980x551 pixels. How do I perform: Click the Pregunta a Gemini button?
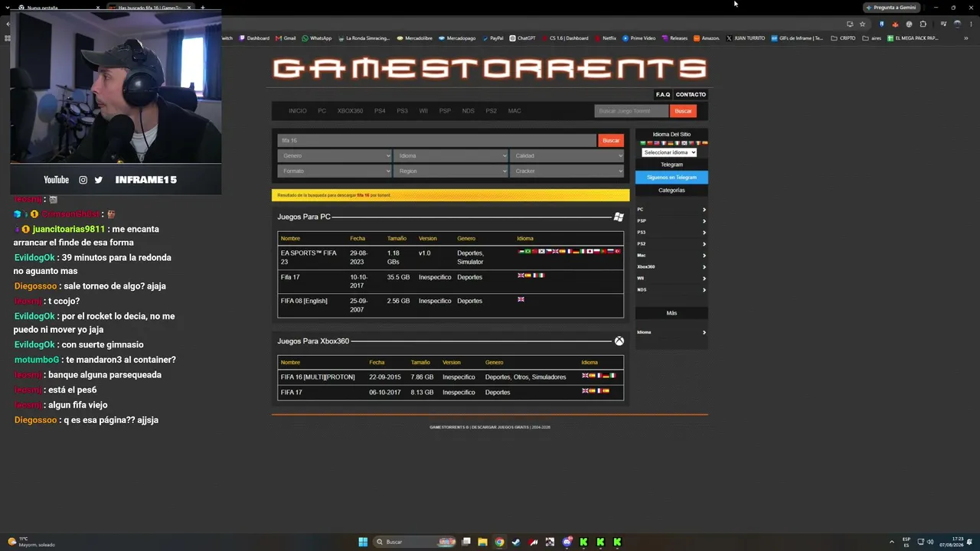890,8
